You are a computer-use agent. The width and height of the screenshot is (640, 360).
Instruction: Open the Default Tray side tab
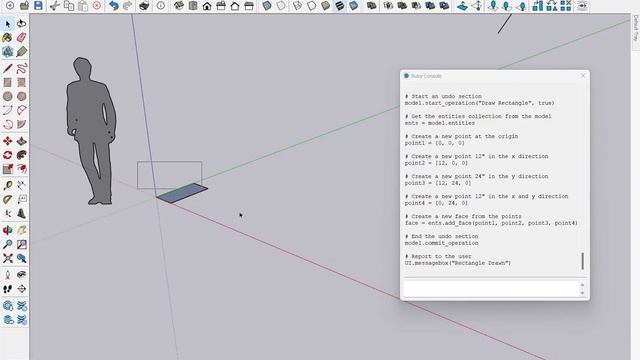click(x=636, y=27)
